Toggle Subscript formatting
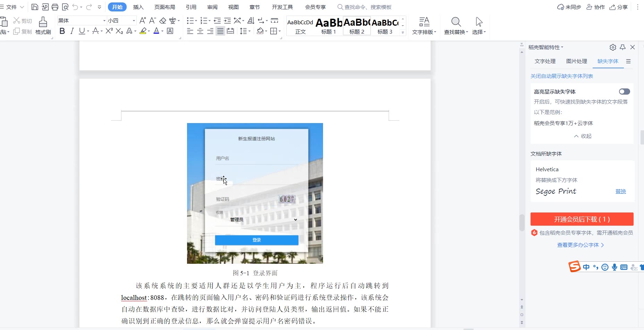Image resolution: width=644 pixels, height=330 pixels. [x=119, y=31]
